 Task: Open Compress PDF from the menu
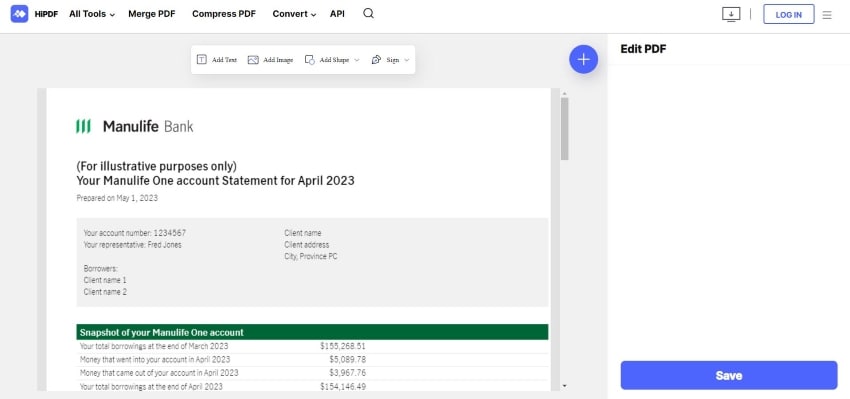pyautogui.click(x=224, y=14)
